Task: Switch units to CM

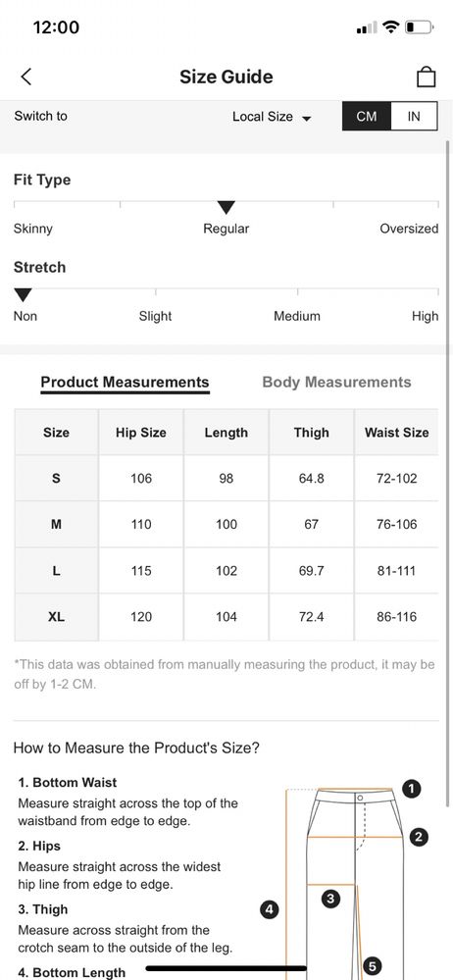Action: (x=366, y=117)
